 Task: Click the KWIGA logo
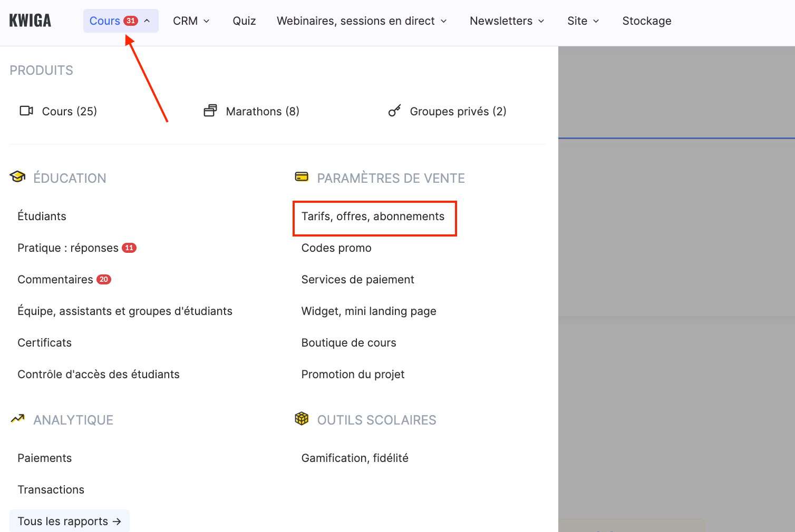coord(30,21)
